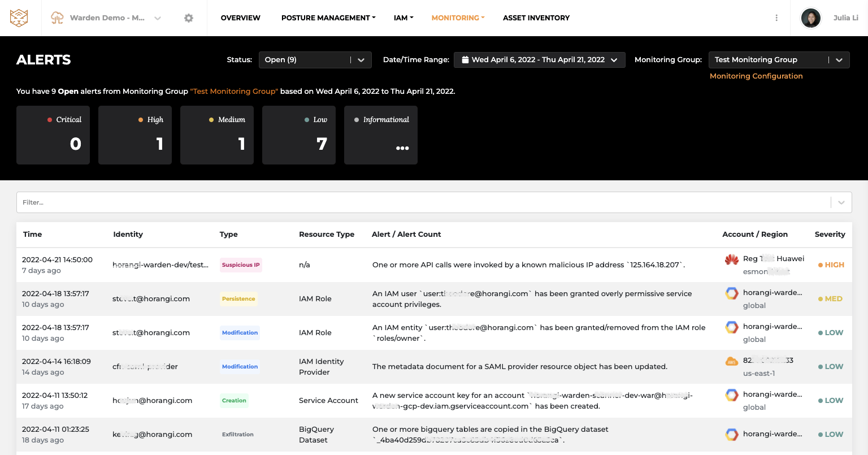This screenshot has width=868, height=455.
Task: Open the IAM menu
Action: (403, 18)
